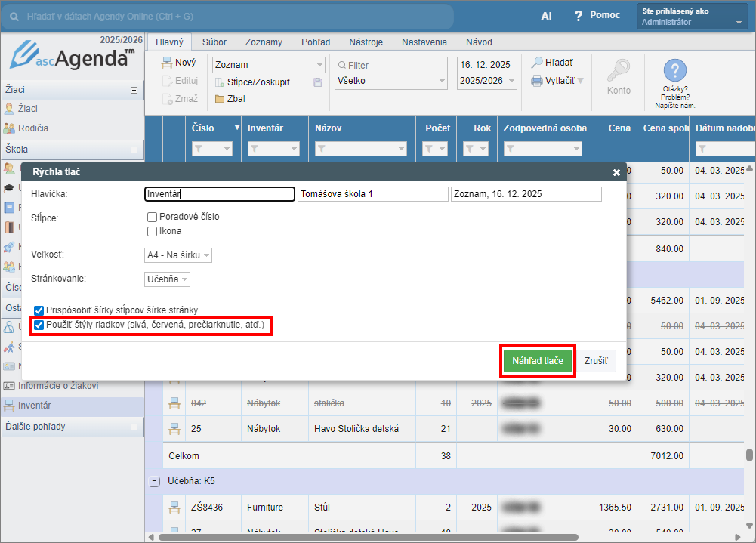Open the Zoznamy tab
The height and width of the screenshot is (543, 756).
(264, 43)
